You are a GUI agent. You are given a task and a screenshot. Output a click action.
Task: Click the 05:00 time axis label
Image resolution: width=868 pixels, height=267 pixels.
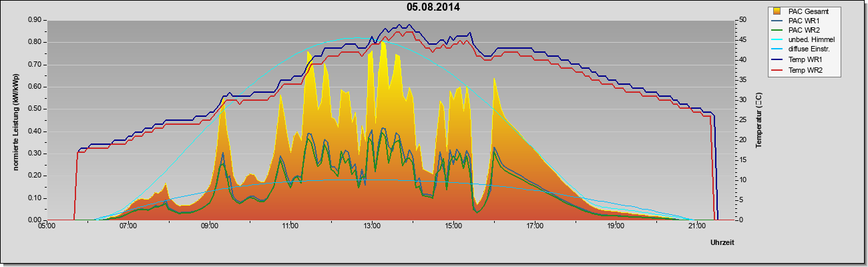tap(47, 226)
